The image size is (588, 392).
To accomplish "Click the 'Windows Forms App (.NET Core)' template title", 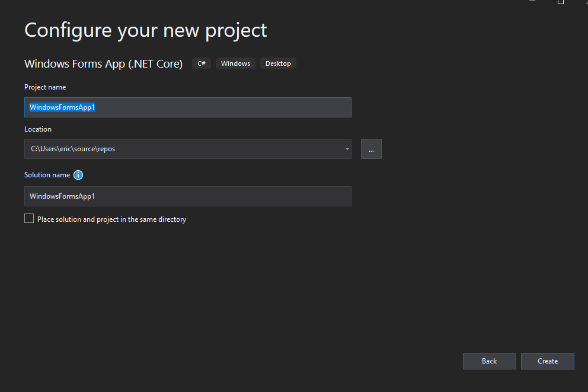I will click(x=104, y=64).
